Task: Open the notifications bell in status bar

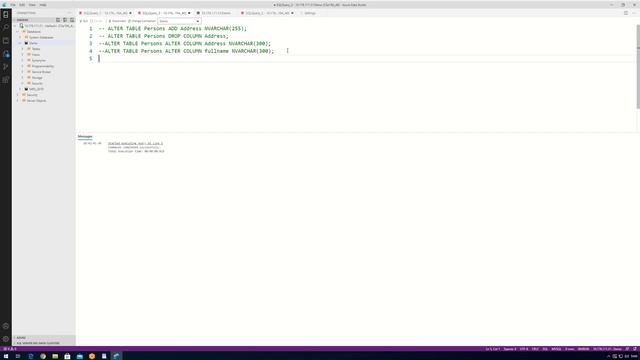Action: 635,349
